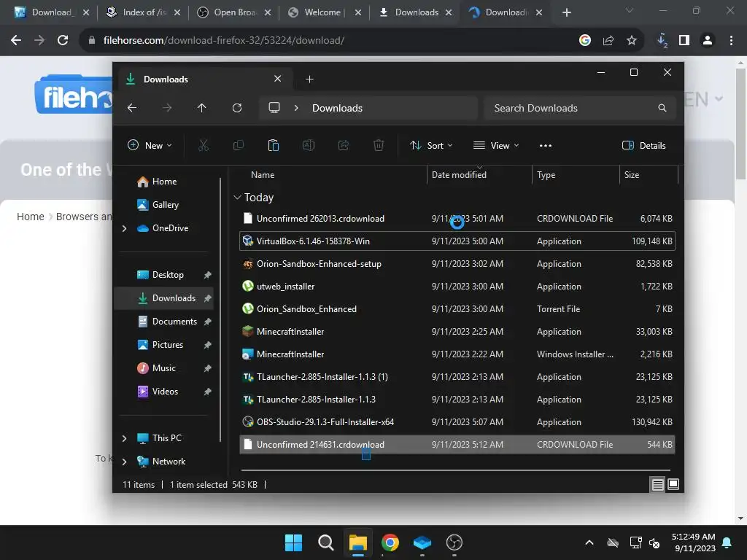Refresh the Downloads folder view
Viewport: 747px width, 560px height.
coord(237,108)
